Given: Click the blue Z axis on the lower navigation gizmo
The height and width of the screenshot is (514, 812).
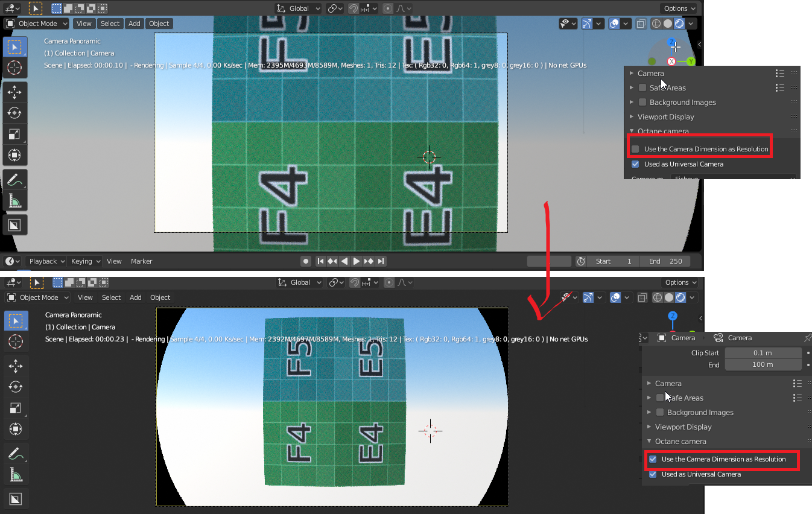Looking at the screenshot, I should pos(673,316).
